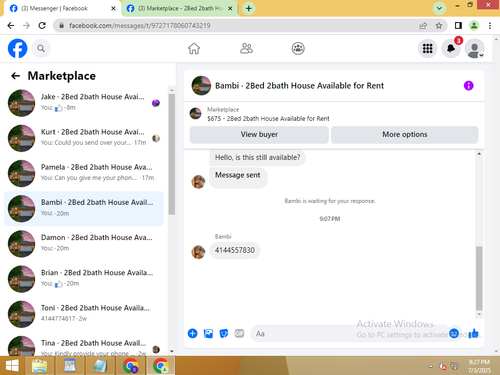The width and height of the screenshot is (500, 375).
Task: Open the notifications bell icon
Action: [451, 49]
